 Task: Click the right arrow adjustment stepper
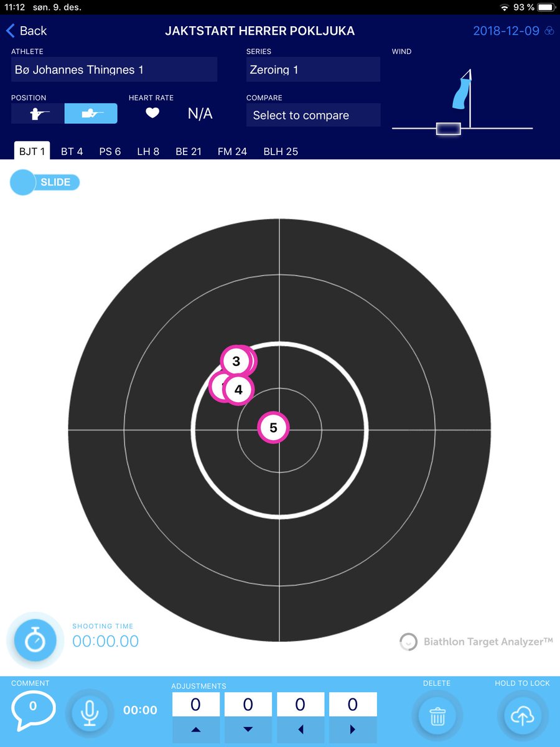coord(352,730)
